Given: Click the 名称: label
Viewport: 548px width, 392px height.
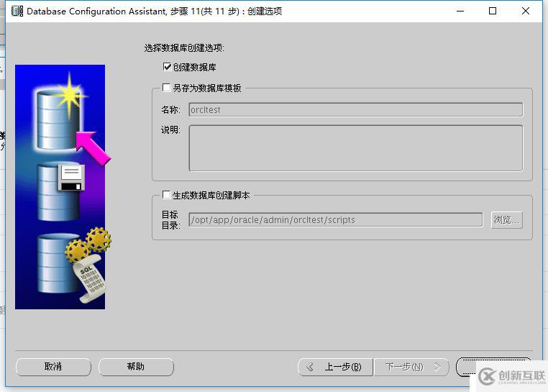Looking at the screenshot, I should point(170,110).
